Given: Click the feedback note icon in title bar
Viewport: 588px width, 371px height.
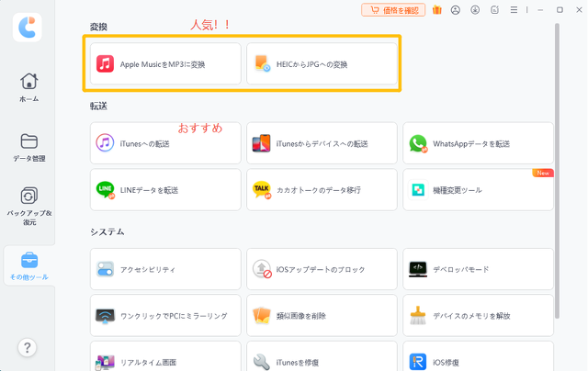Looking at the screenshot, I should point(494,10).
